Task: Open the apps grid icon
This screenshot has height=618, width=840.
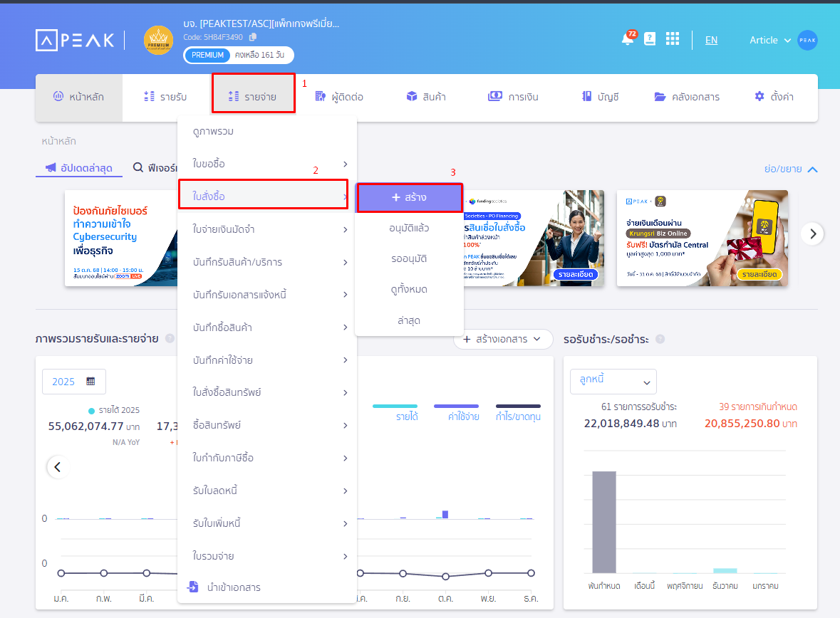Action: pos(672,39)
